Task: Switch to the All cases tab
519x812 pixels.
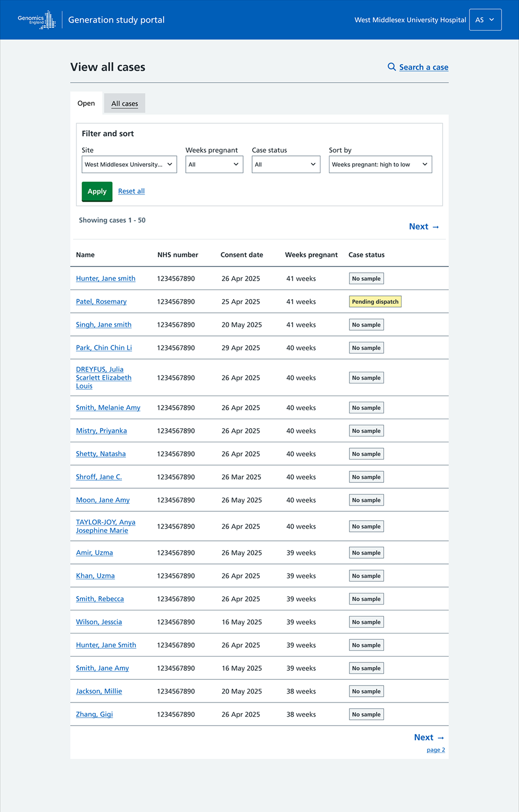Action: [x=125, y=104]
